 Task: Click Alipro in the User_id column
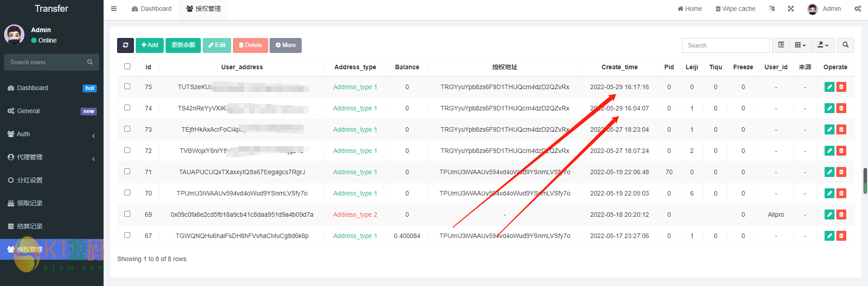click(x=776, y=214)
